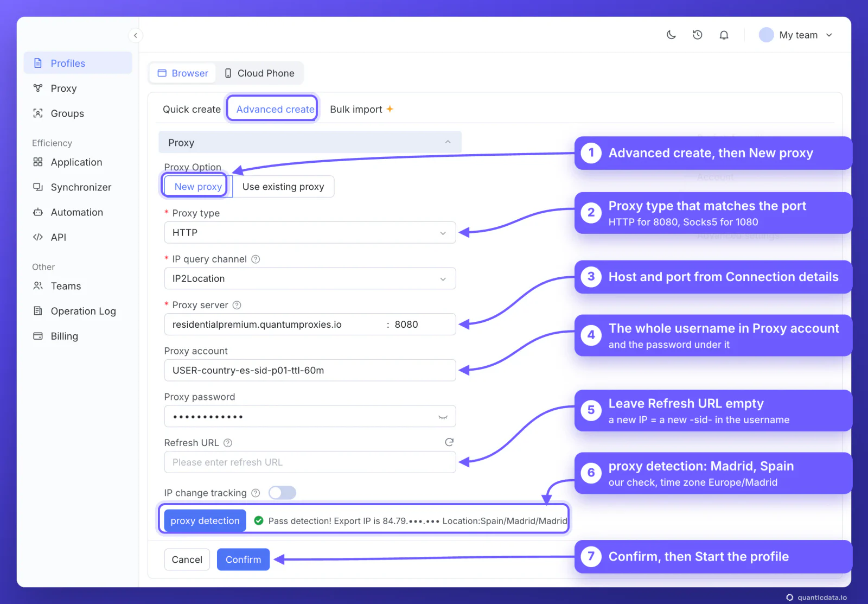Show the proxy password with the eye icon
The height and width of the screenshot is (604, 868).
443,417
